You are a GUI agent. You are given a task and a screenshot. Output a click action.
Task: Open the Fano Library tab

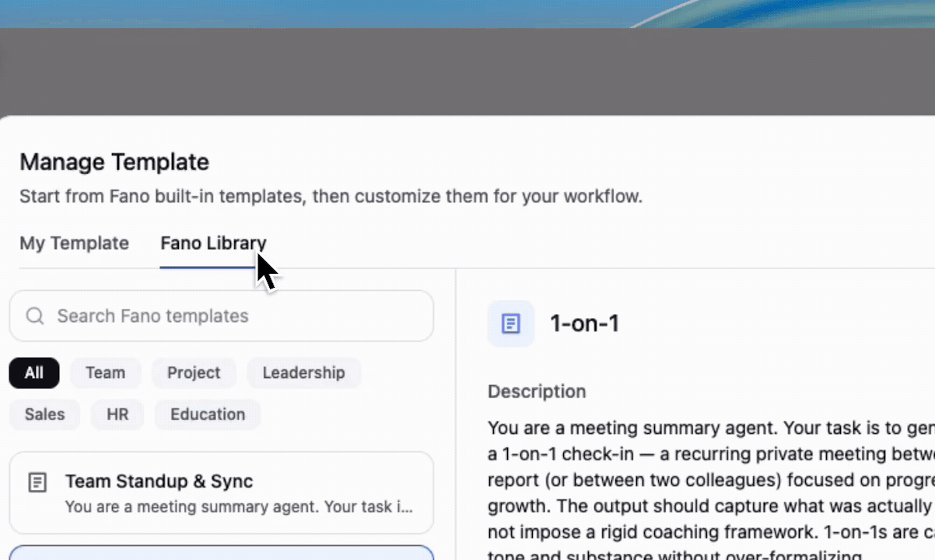[213, 243]
